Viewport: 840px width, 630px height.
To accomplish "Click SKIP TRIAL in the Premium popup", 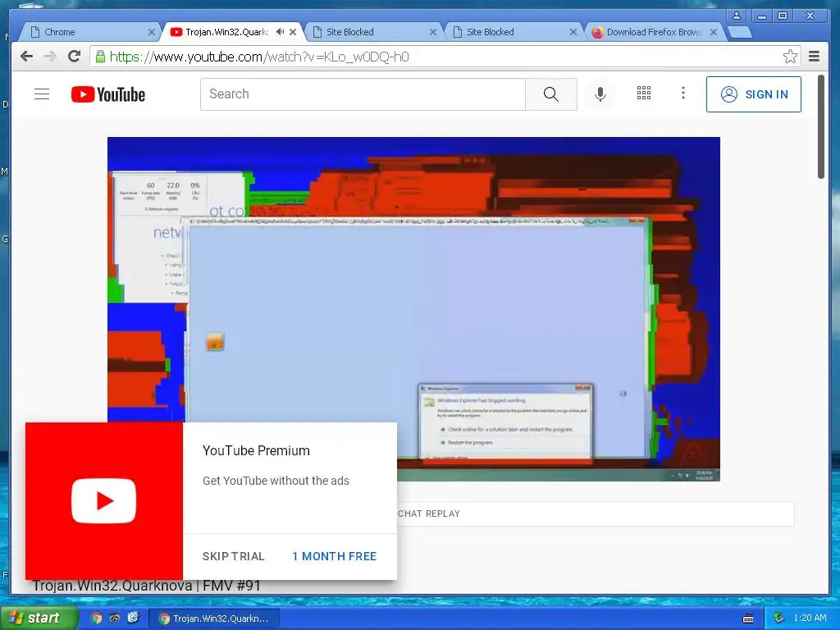I will click(x=234, y=556).
